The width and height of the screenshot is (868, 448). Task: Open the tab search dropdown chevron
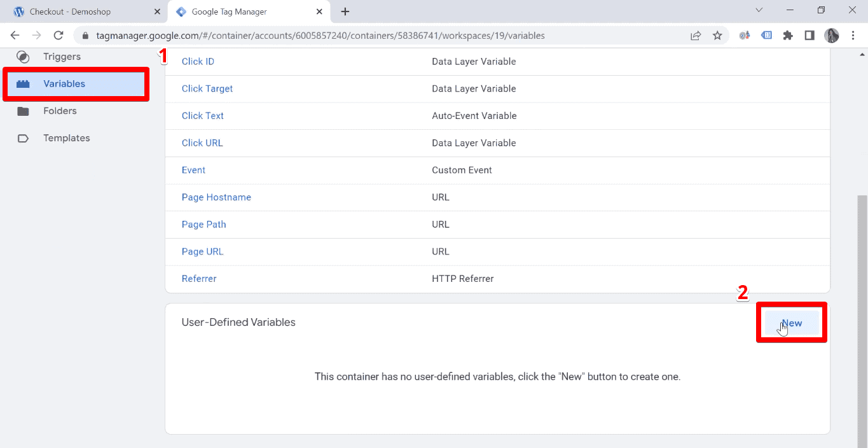coord(759,11)
